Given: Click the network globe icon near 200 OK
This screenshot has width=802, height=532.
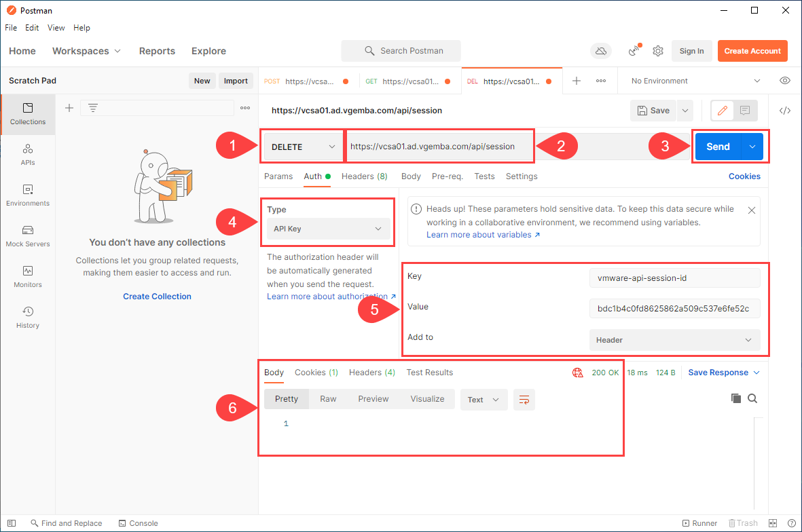Looking at the screenshot, I should pos(577,373).
